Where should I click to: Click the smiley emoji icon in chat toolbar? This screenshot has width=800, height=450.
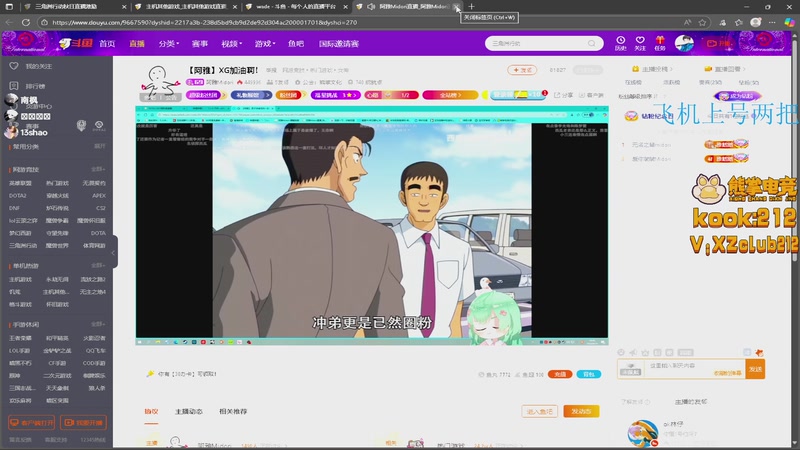click(621, 353)
